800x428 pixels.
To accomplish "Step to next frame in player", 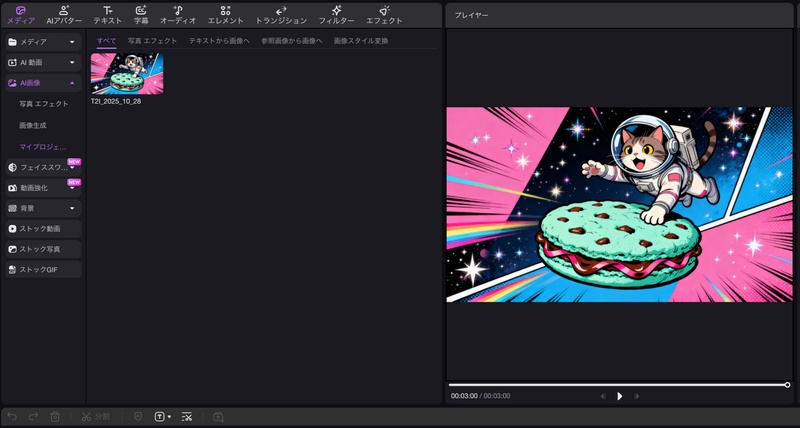I will point(636,396).
